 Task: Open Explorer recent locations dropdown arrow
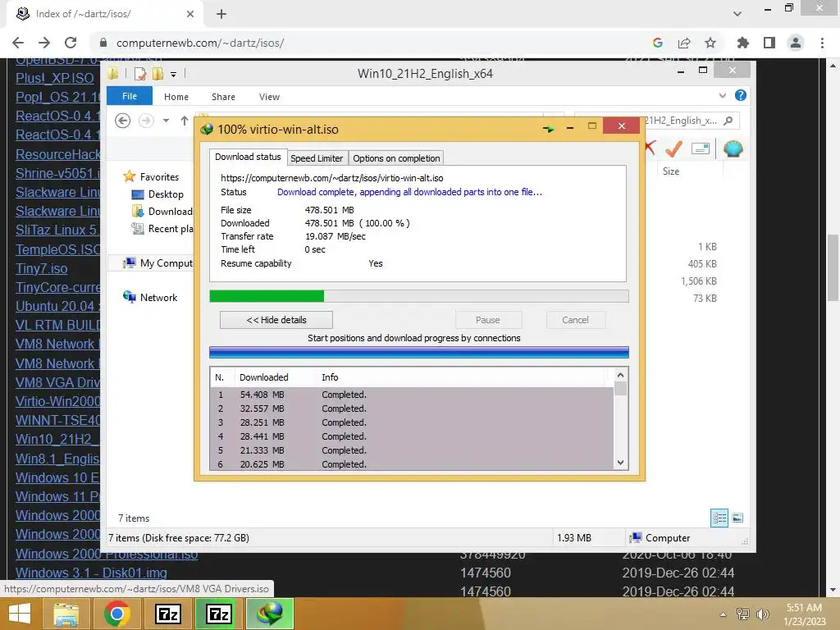(166, 121)
